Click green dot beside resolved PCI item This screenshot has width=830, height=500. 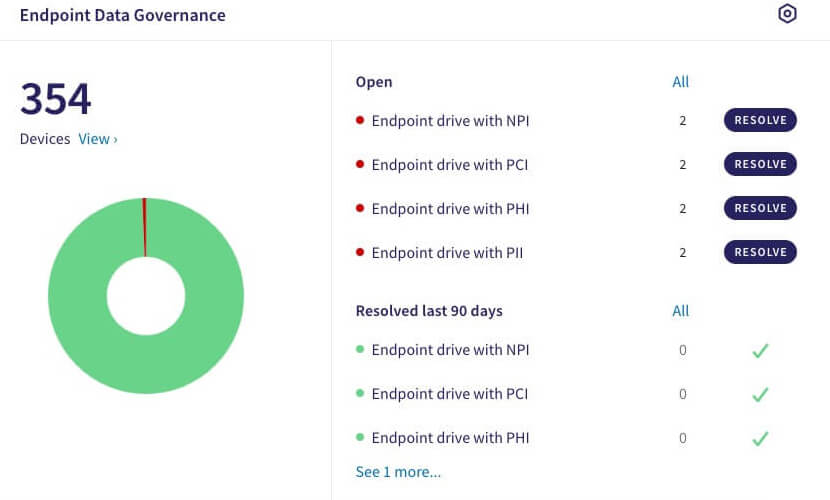[360, 394]
